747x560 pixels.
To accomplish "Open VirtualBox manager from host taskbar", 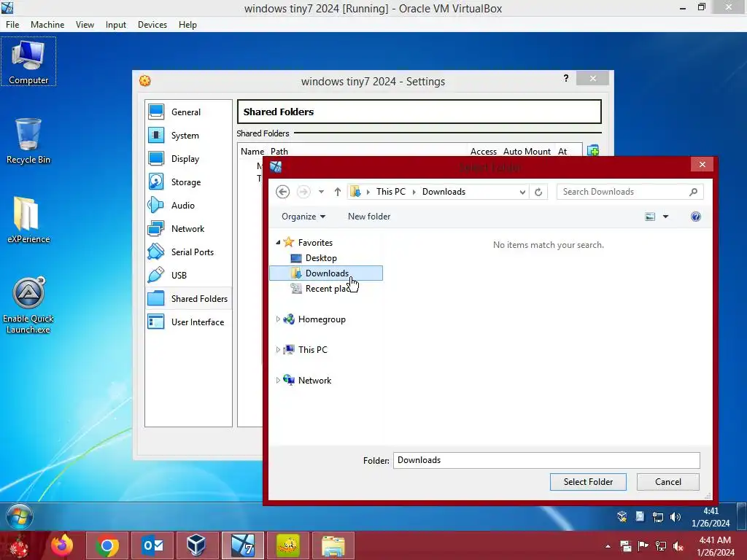I will [196, 545].
